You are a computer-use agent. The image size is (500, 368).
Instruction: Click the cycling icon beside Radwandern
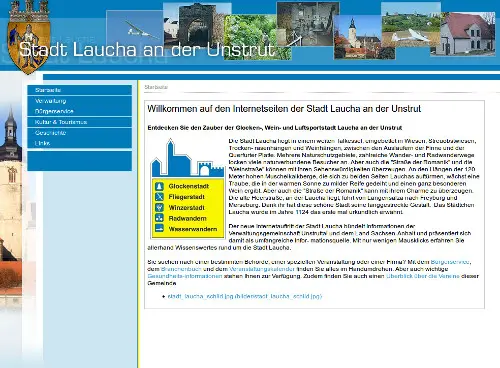[x=159, y=218]
